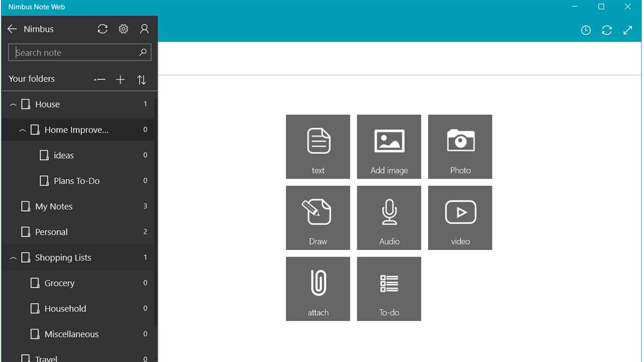Maximize the Nimbus Note Web window
The width and height of the screenshot is (644, 362).
(602, 7)
